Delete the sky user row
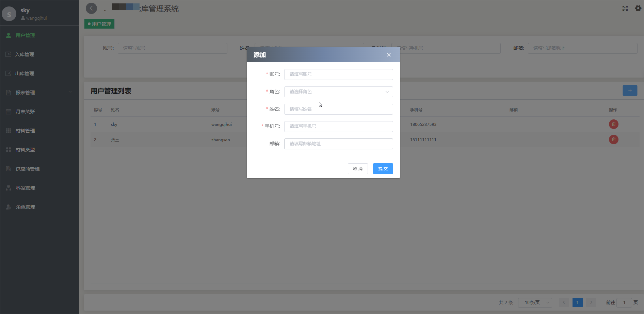644x314 pixels. tap(613, 124)
